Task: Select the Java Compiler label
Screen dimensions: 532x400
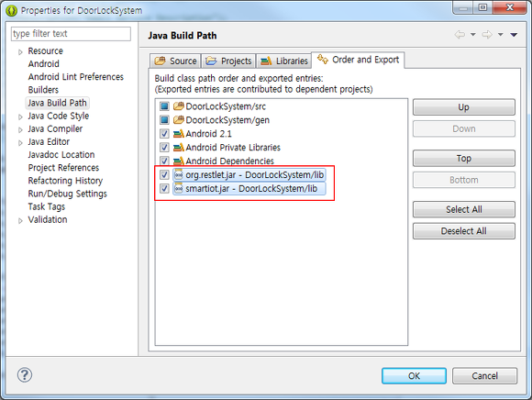Action: [x=55, y=129]
